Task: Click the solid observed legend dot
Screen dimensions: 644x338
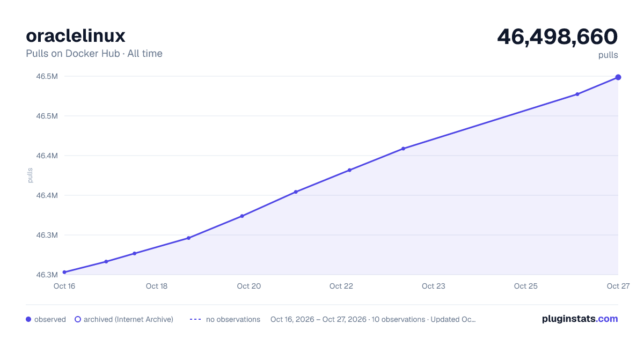Action: coord(28,319)
